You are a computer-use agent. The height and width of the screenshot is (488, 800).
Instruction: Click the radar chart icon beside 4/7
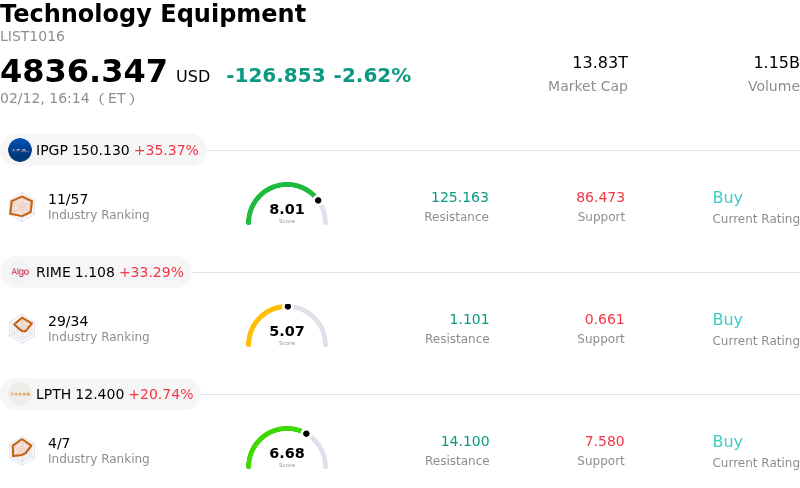point(21,450)
